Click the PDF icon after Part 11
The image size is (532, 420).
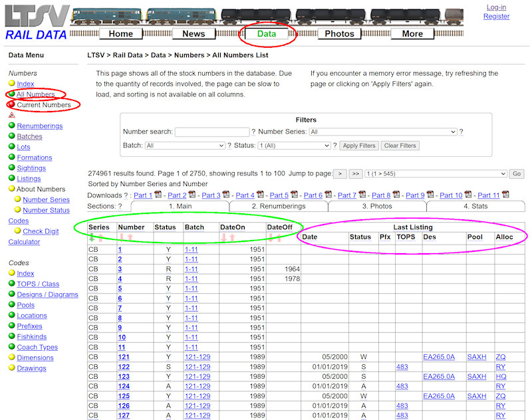click(505, 195)
